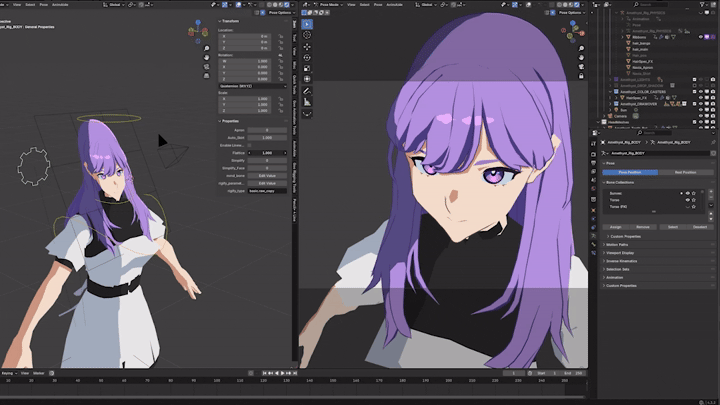
Task: Click the pan hand icon in left viewport
Action: [x=206, y=58]
